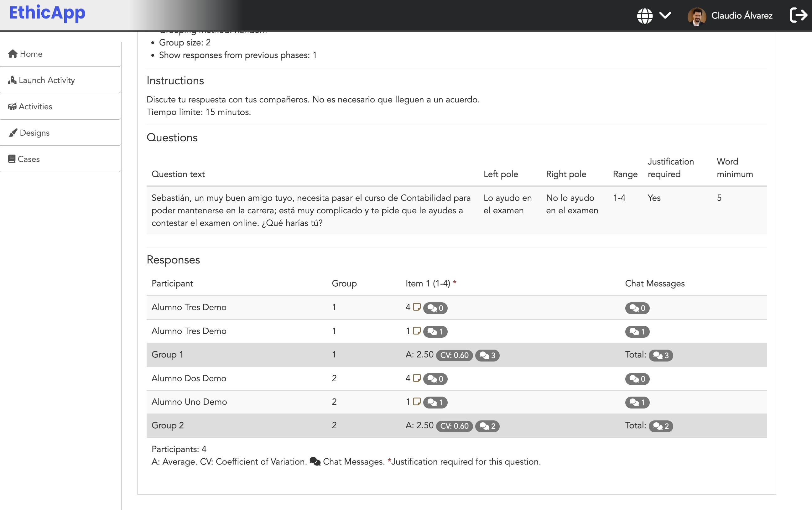Go to Launch Activity in the sidebar
This screenshot has height=510, width=812.
pyautogui.click(x=60, y=80)
